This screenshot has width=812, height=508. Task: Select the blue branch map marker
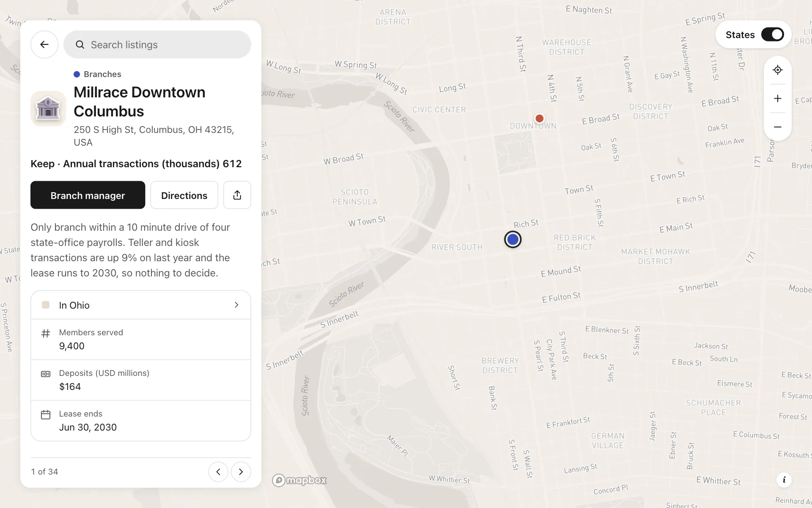point(513,240)
